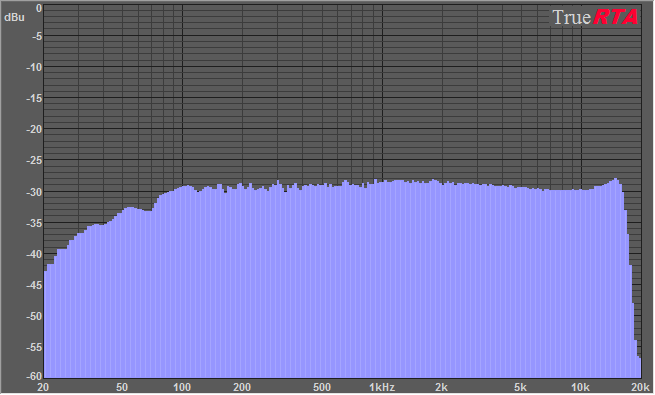Click the 5k frequency axis label

[x=520, y=387]
